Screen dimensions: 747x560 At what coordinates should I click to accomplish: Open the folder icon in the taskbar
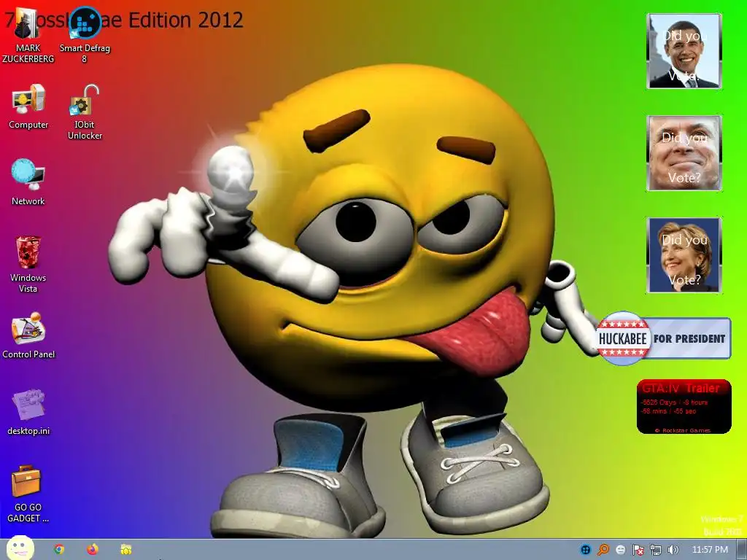[x=125, y=550]
